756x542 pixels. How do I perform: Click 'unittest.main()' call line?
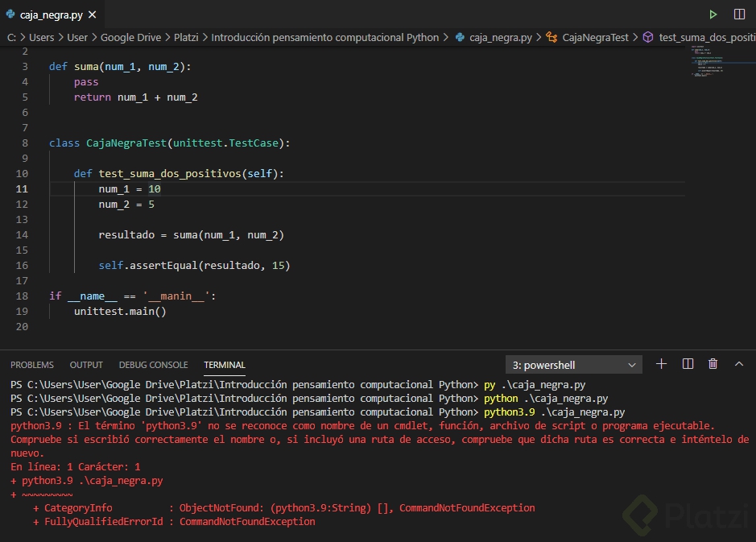click(120, 312)
